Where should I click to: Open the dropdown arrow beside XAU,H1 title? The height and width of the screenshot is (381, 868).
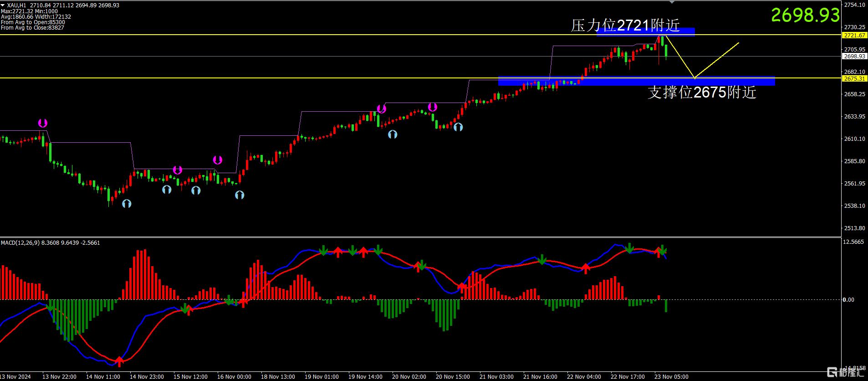coord(3,5)
